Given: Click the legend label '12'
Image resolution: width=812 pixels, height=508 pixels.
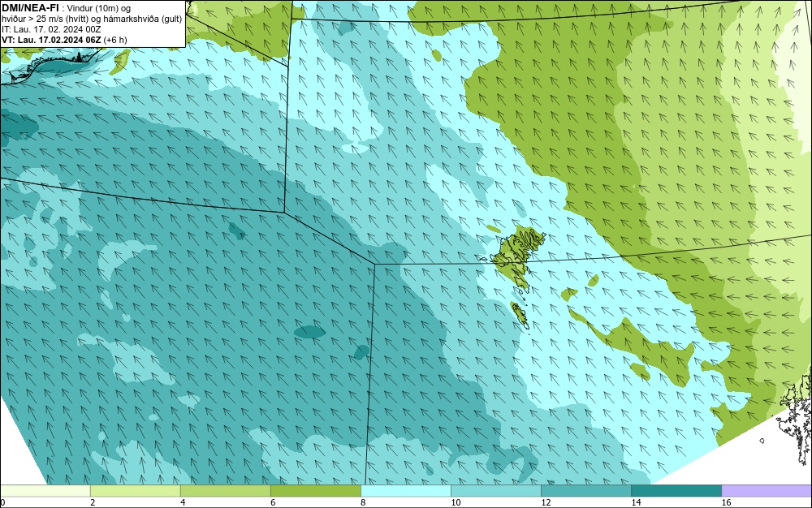Looking at the screenshot, I should pyautogui.click(x=546, y=502).
